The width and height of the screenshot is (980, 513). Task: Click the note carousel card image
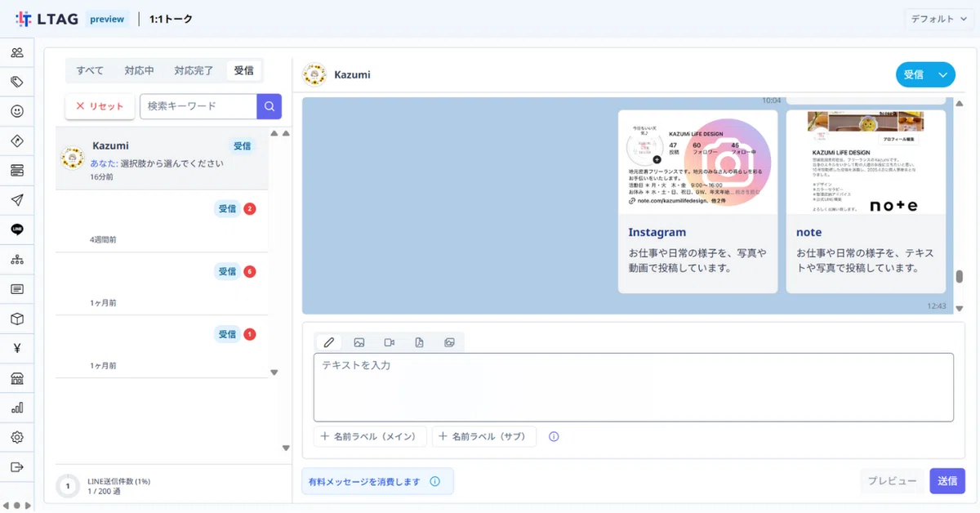(866, 162)
